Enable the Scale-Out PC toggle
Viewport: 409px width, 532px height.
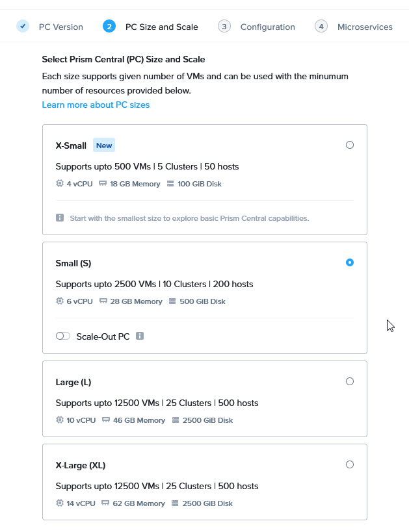[x=63, y=336]
